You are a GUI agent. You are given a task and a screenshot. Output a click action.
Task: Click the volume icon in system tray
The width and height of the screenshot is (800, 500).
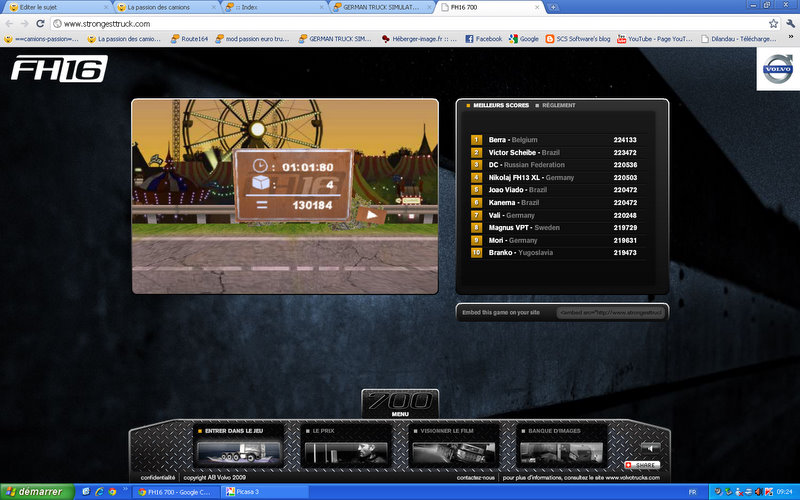pyautogui.click(x=758, y=492)
